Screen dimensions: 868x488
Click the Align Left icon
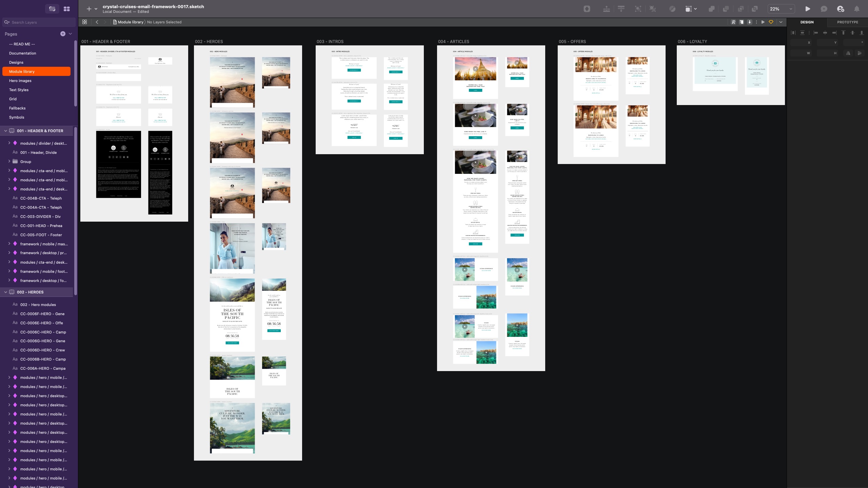pyautogui.click(x=816, y=33)
